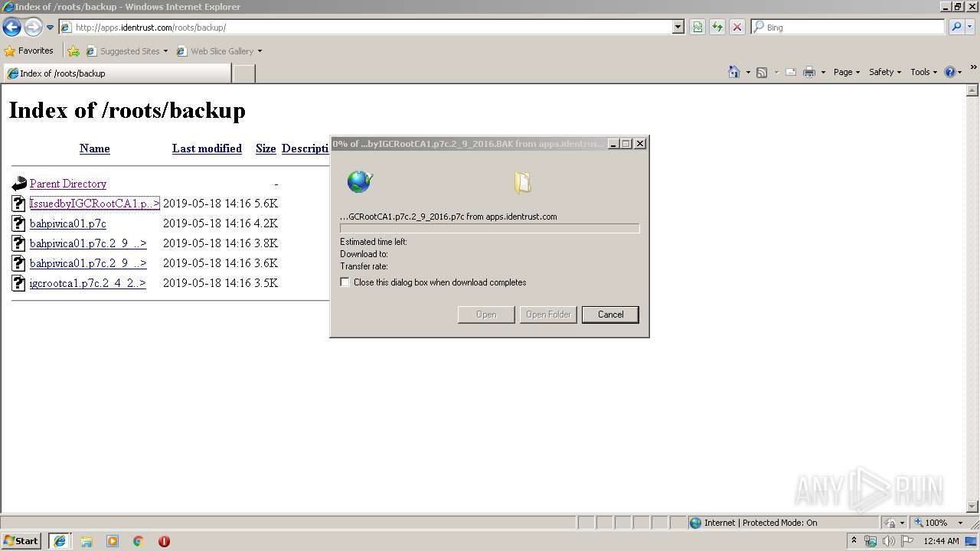
Task: Expand zoom level dropdown arrow
Action: click(960, 523)
